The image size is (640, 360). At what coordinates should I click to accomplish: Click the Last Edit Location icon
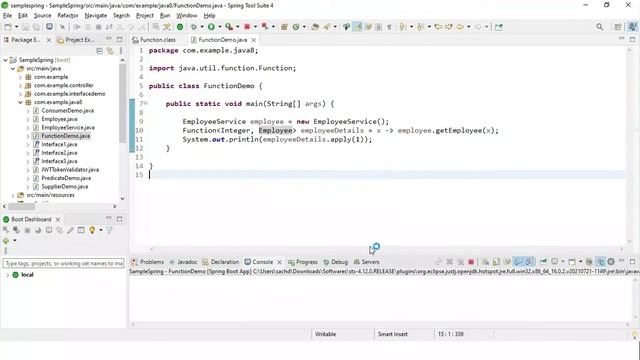point(438,27)
